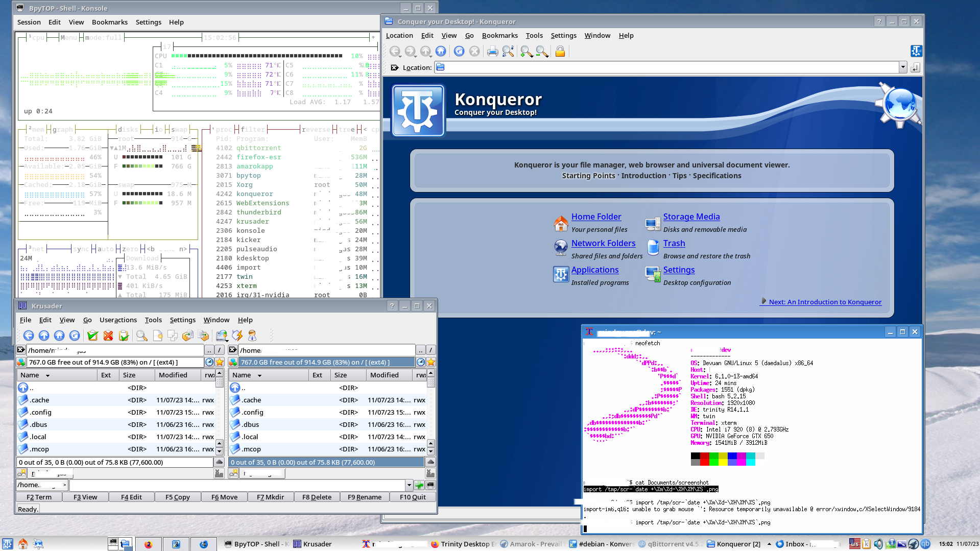Click left Krusader panel vertical scrollbar
Screen dimensions: 980x551
(x=220, y=412)
